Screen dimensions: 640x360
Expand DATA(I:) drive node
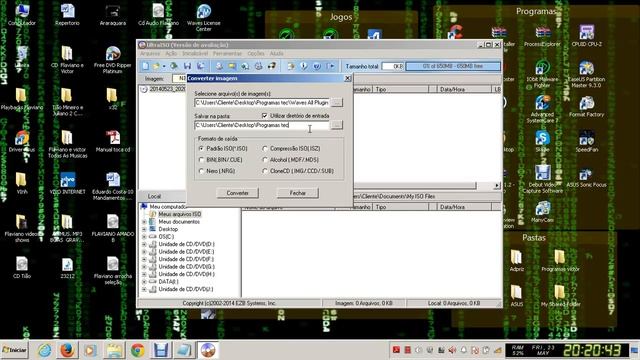coord(144,282)
